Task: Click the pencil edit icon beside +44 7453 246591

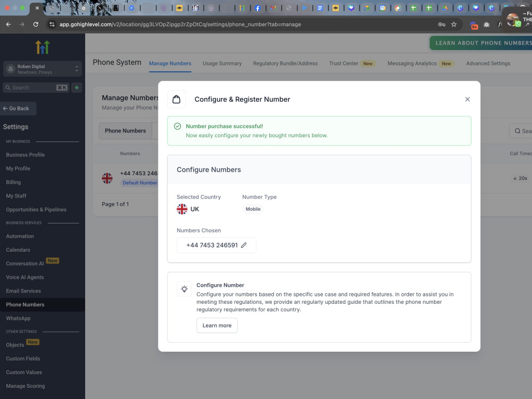Action: click(244, 245)
